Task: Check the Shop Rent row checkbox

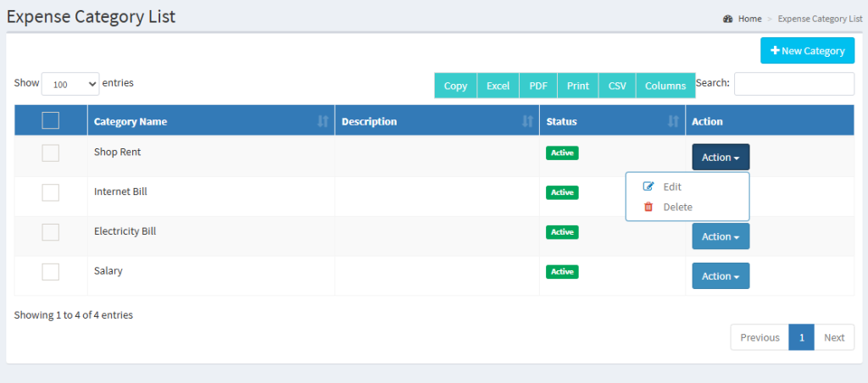Action: pos(51,153)
